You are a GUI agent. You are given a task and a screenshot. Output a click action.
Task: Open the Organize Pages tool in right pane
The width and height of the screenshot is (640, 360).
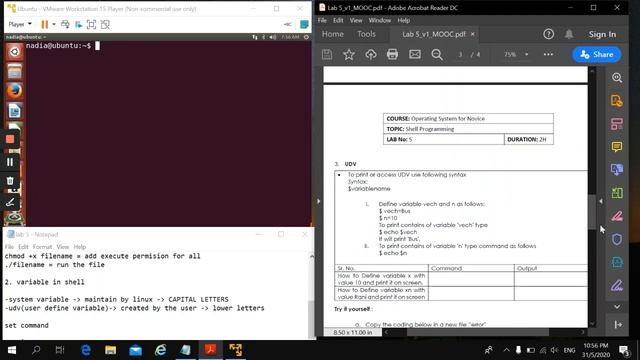tap(617, 124)
